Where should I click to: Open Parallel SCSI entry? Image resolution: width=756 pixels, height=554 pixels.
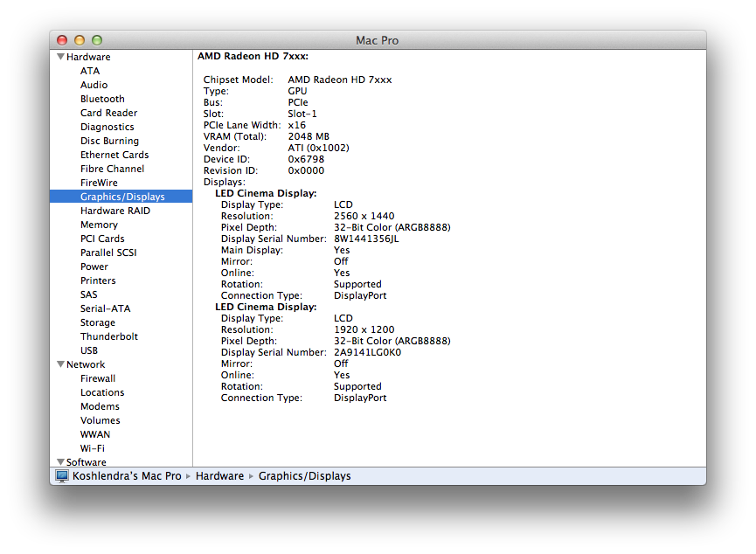[x=108, y=253]
